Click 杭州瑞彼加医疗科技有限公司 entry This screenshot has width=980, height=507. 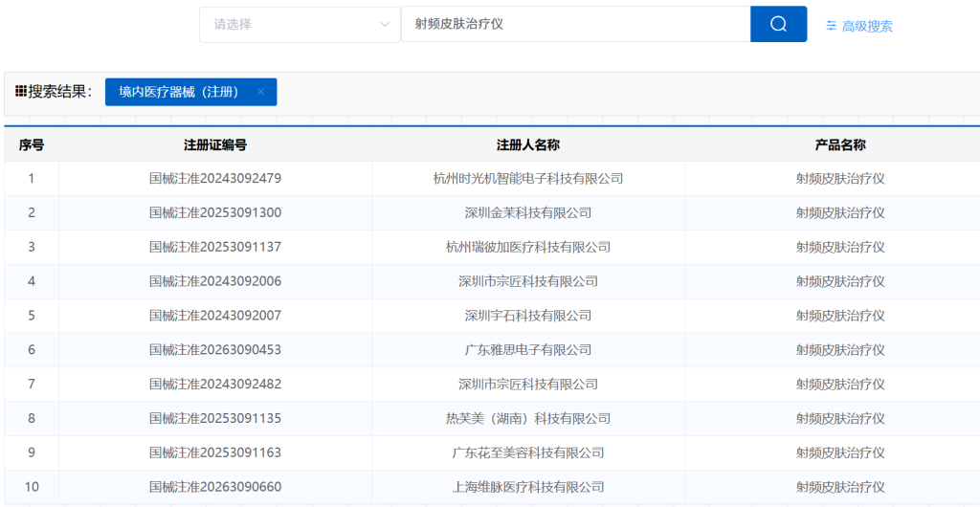[x=527, y=247]
